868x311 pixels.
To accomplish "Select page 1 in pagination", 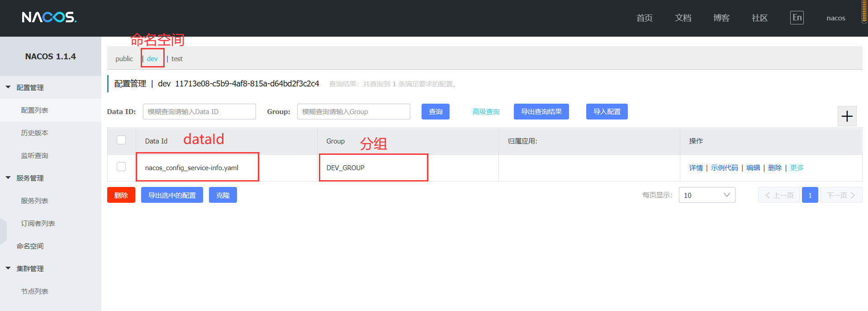I will (x=810, y=195).
